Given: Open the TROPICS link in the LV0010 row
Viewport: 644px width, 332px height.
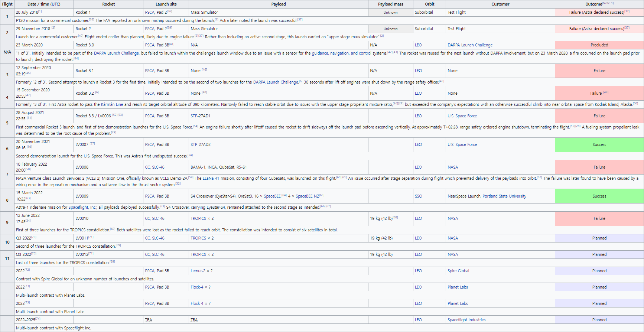Looking at the screenshot, I should point(198,218).
